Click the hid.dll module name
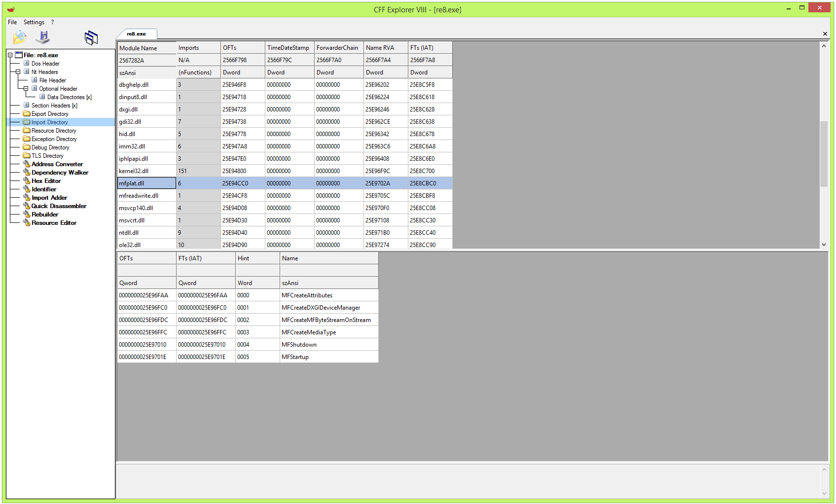Image resolution: width=836 pixels, height=504 pixels. click(x=127, y=134)
